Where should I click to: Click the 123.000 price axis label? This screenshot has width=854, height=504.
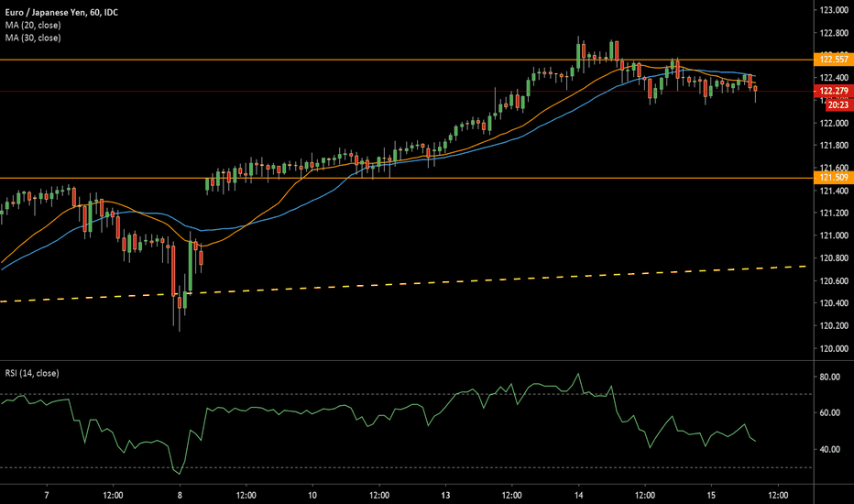[833, 10]
